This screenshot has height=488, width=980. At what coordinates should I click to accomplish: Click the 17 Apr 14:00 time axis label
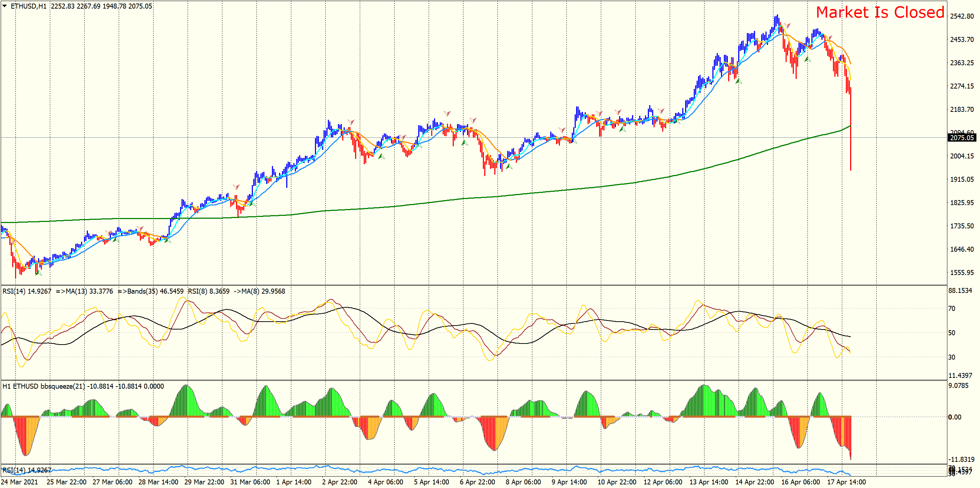(847, 482)
